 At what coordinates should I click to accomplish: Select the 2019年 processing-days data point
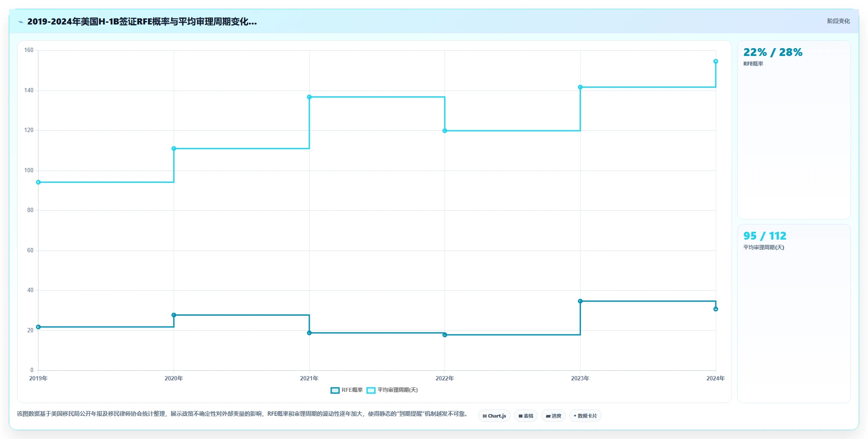38,182
